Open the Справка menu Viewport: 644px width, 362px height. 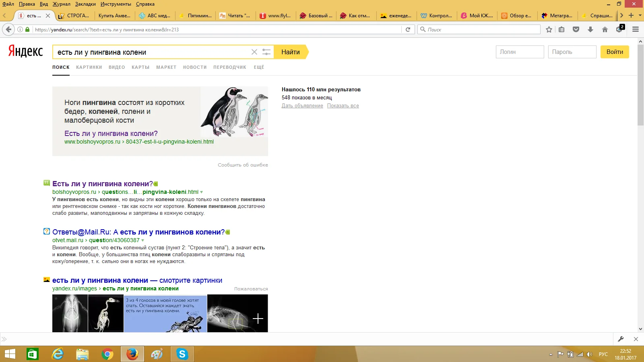click(x=145, y=4)
